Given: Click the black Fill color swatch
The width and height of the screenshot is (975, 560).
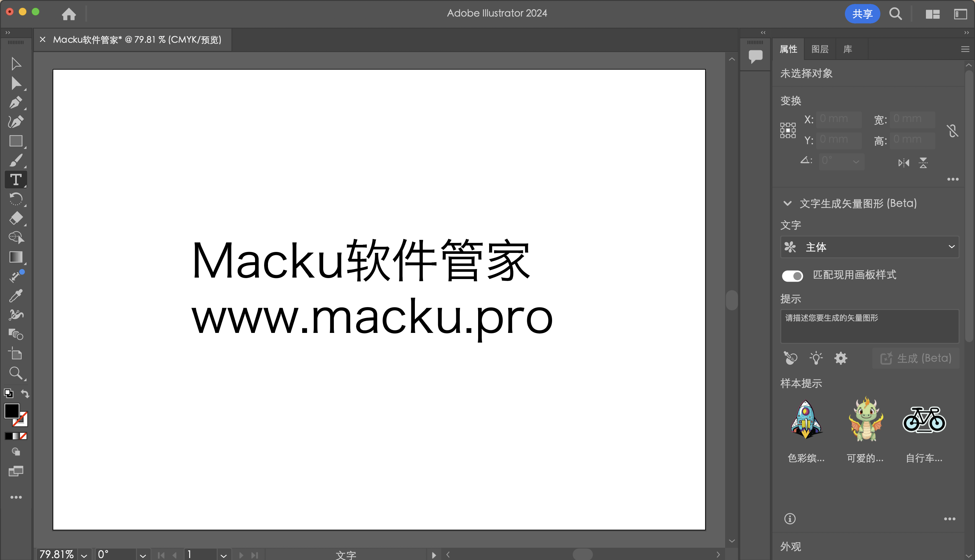Looking at the screenshot, I should tap(12, 411).
